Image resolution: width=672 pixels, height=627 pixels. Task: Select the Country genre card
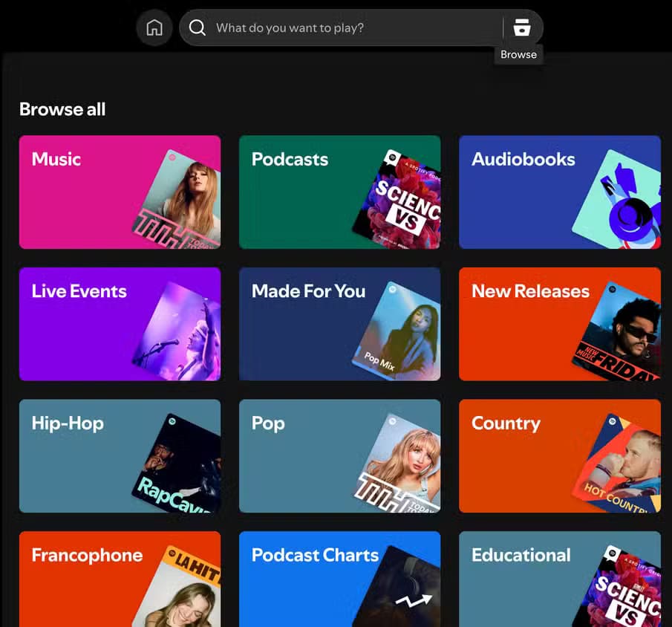click(560, 456)
